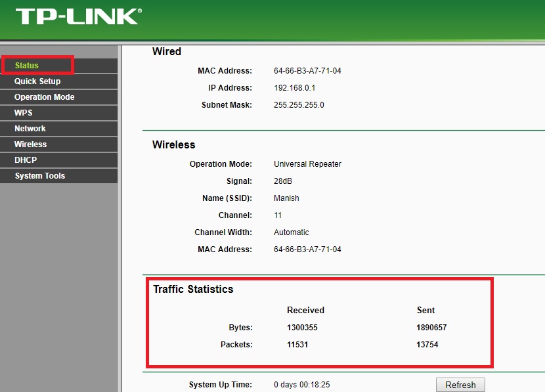This screenshot has height=392, width=545.
Task: Select the subnet mask value 255.255.255.0
Action: (299, 105)
